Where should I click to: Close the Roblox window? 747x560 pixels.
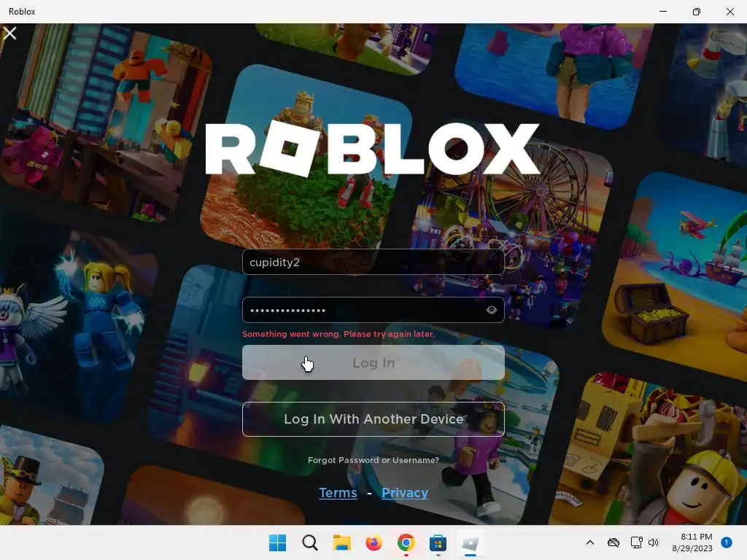[729, 12]
